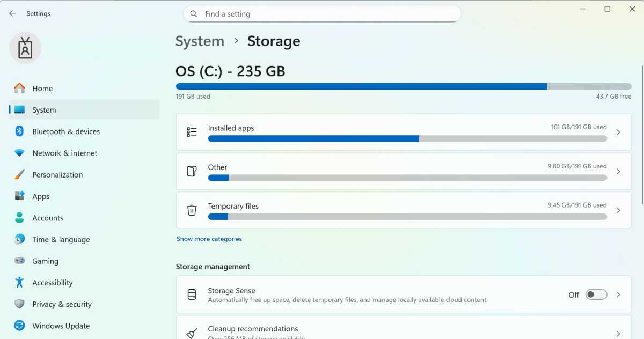
Task: Select System in the sidebar
Action: pos(43,110)
